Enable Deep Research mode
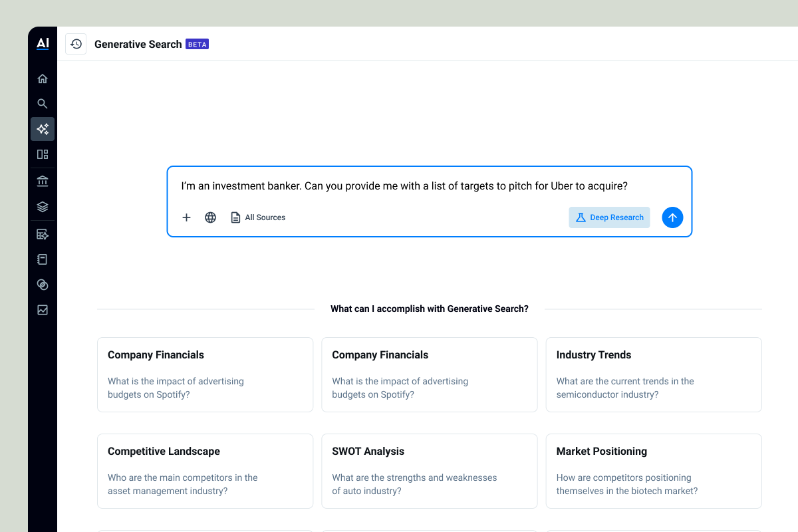 [609, 217]
